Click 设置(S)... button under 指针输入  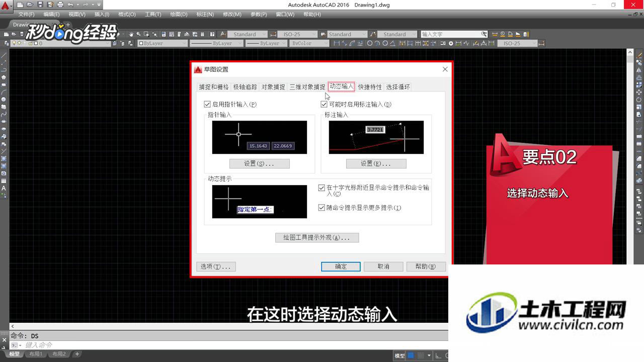pyautogui.click(x=259, y=163)
